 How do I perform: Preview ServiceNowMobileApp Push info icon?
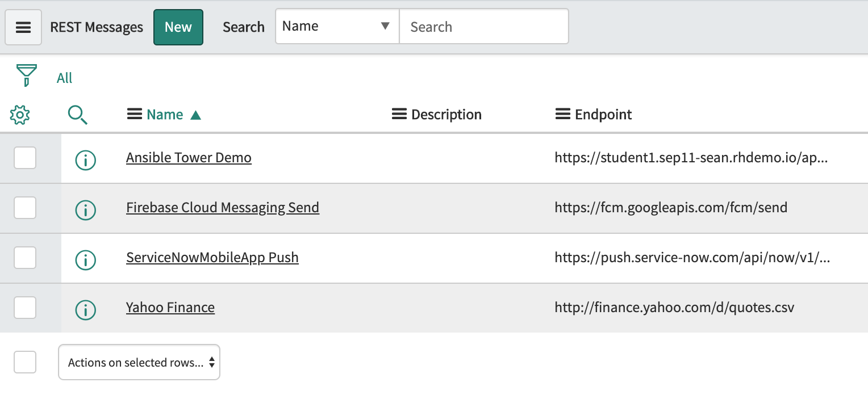point(85,260)
